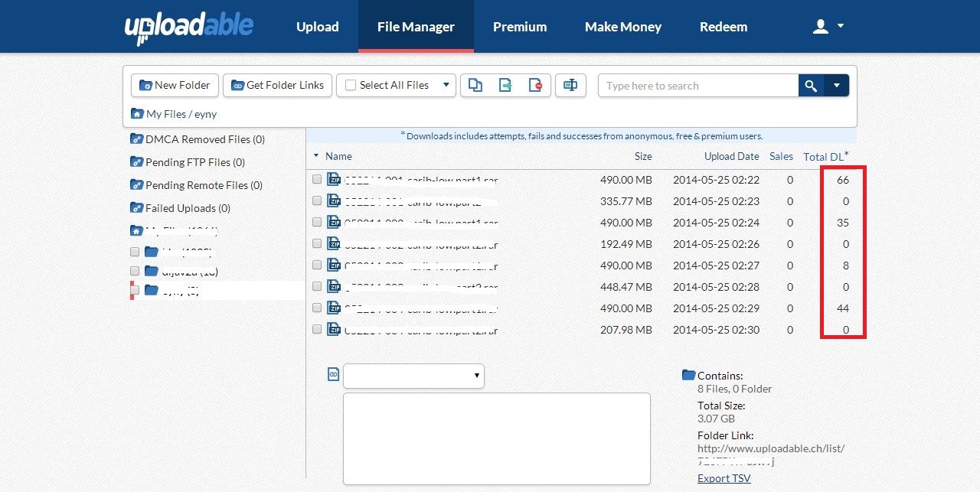
Task: Check the box for the 335.77 MB file
Action: pyautogui.click(x=317, y=200)
